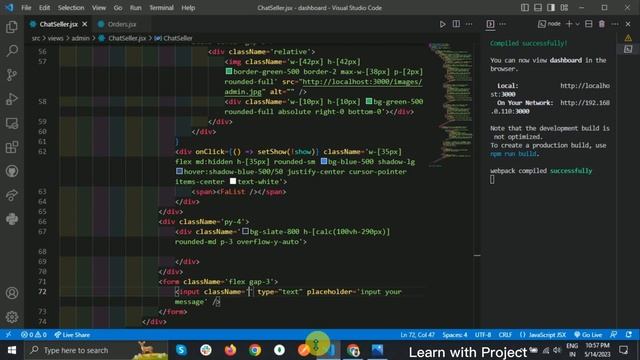The image size is (640, 360).
Task: Open the Run and Debug view
Action: pos(12,99)
